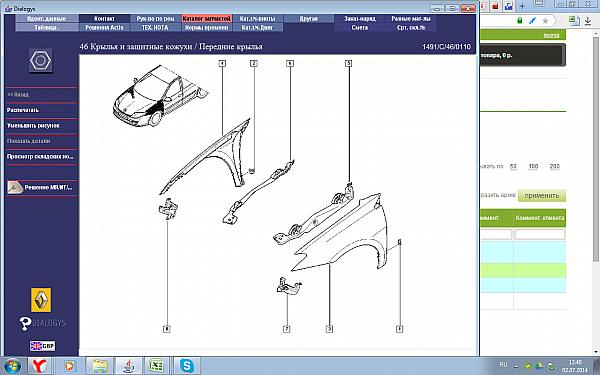This screenshot has height=375, width=600.
Task: Go back with the << Назад link
Action: click(18, 94)
